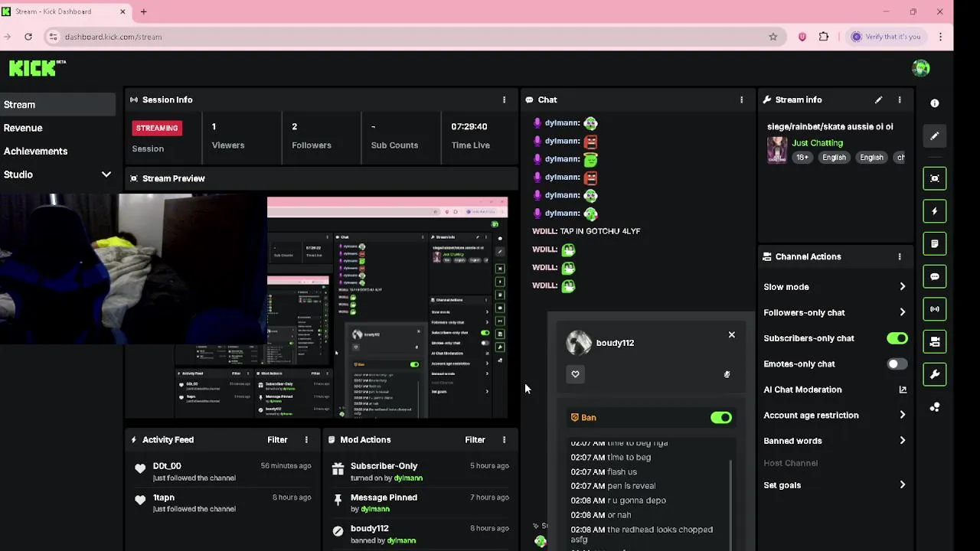Toggle the stream preview widget icon in sidebar
Image resolution: width=980 pixels, height=551 pixels.
[934, 178]
